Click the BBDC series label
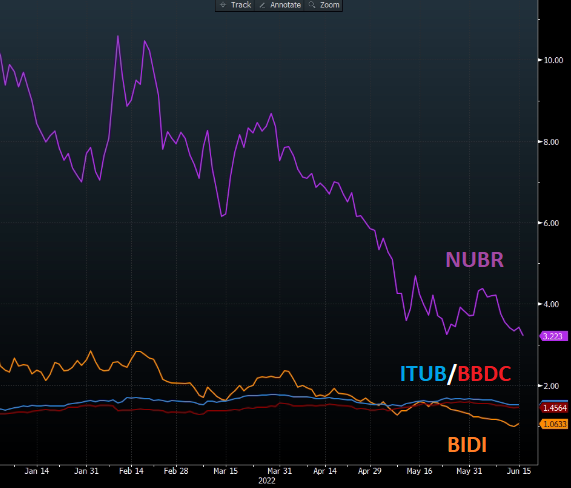The image size is (571, 488). click(x=484, y=374)
